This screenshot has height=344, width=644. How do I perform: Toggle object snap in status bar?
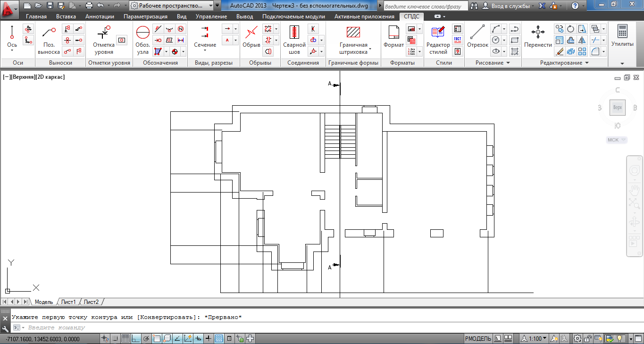157,338
